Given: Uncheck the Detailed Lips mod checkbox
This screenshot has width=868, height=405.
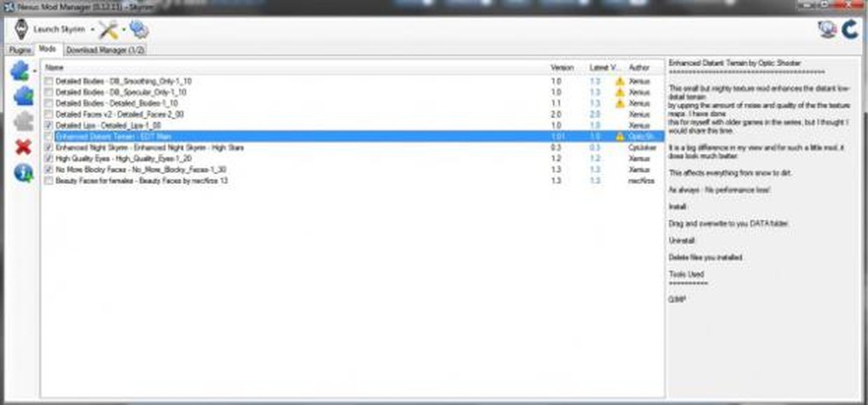Looking at the screenshot, I should pos(49,126).
